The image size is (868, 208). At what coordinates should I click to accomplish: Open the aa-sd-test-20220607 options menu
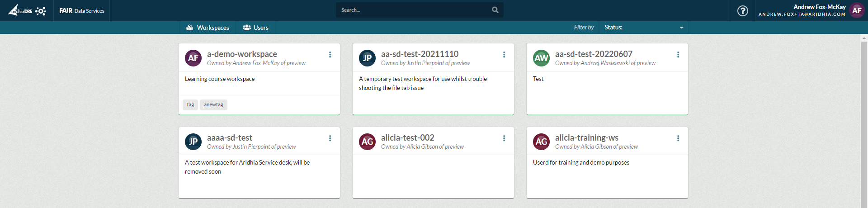678,55
